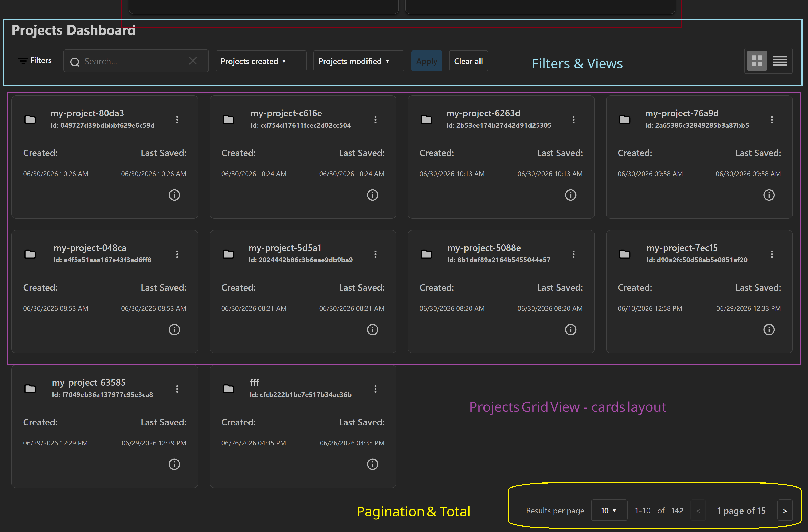Open project my-project-6263d title
The width and height of the screenshot is (808, 532).
[483, 113]
